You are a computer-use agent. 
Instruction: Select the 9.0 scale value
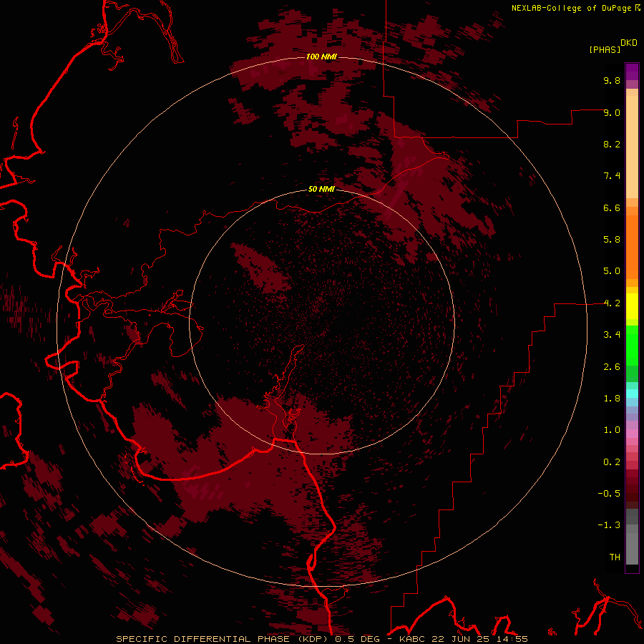pos(612,112)
